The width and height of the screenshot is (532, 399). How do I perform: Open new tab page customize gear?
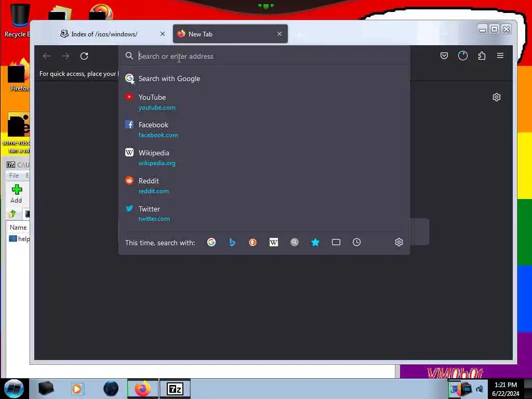(x=496, y=97)
